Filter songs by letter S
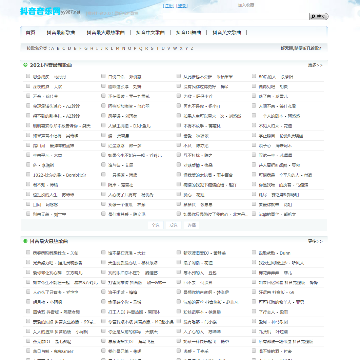The height and width of the screenshot is (360, 360). [152, 48]
